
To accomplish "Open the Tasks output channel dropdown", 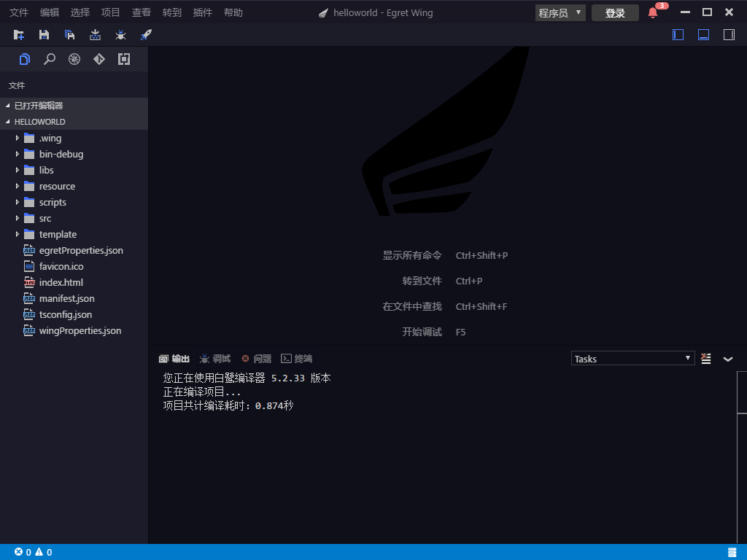I will click(632, 359).
